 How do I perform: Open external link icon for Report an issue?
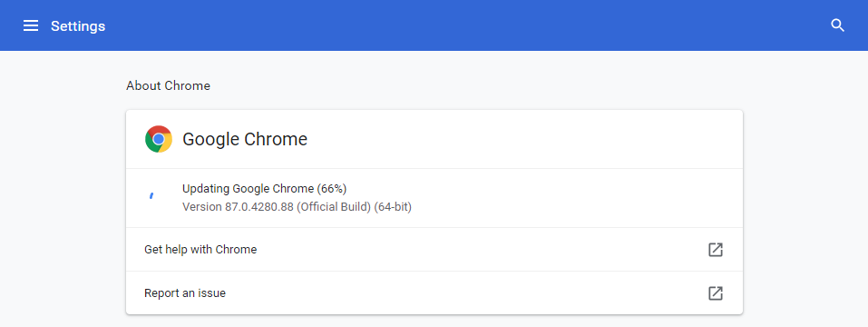[x=716, y=292]
